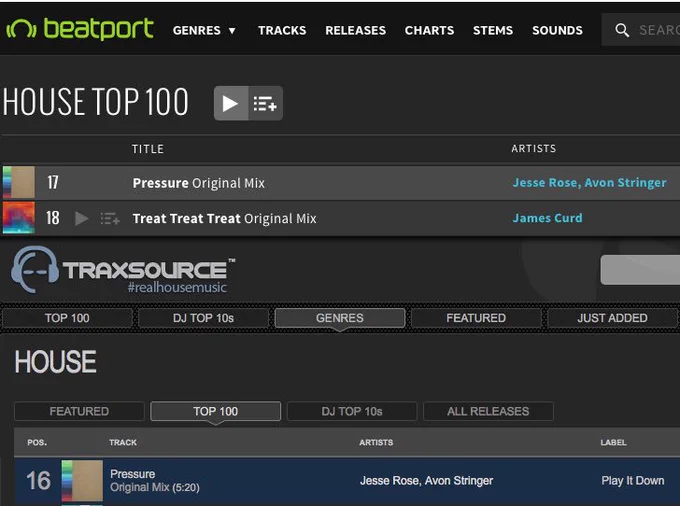The height and width of the screenshot is (506, 680).
Task: Open House genre DJ Top 10s sub-tab
Action: click(x=352, y=411)
